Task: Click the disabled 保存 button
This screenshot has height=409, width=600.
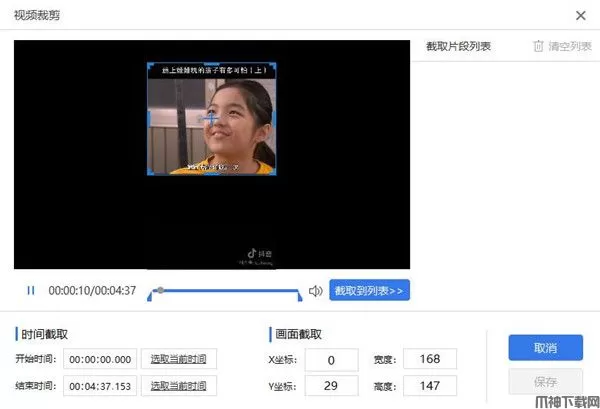Action: [x=546, y=381]
